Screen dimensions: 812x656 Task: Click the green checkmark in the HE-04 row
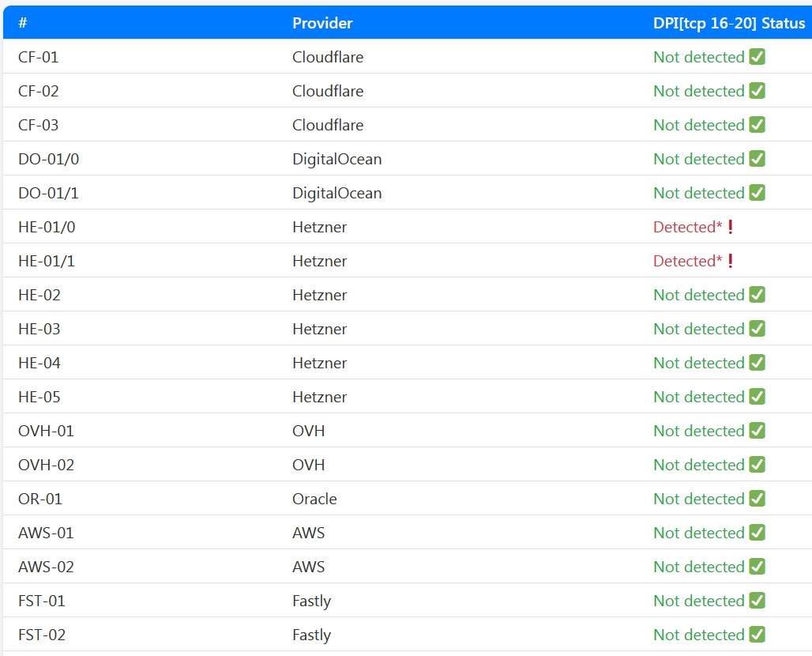pyautogui.click(x=757, y=363)
